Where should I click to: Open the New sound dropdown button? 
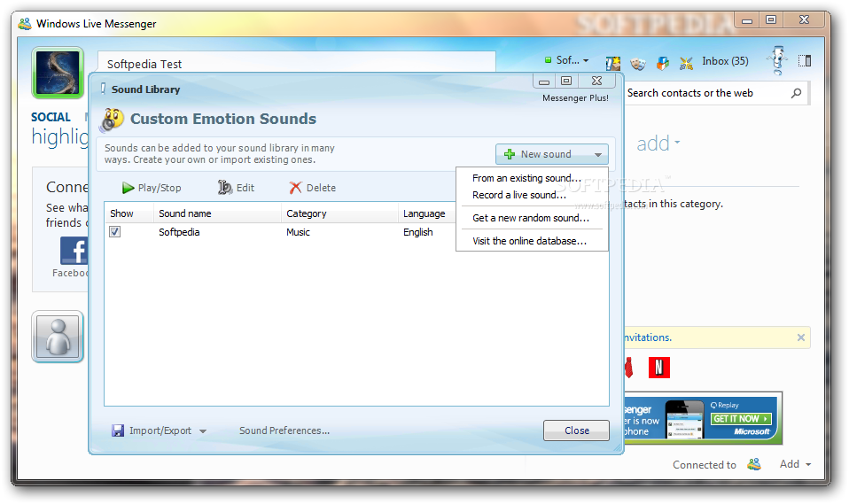[x=552, y=154]
